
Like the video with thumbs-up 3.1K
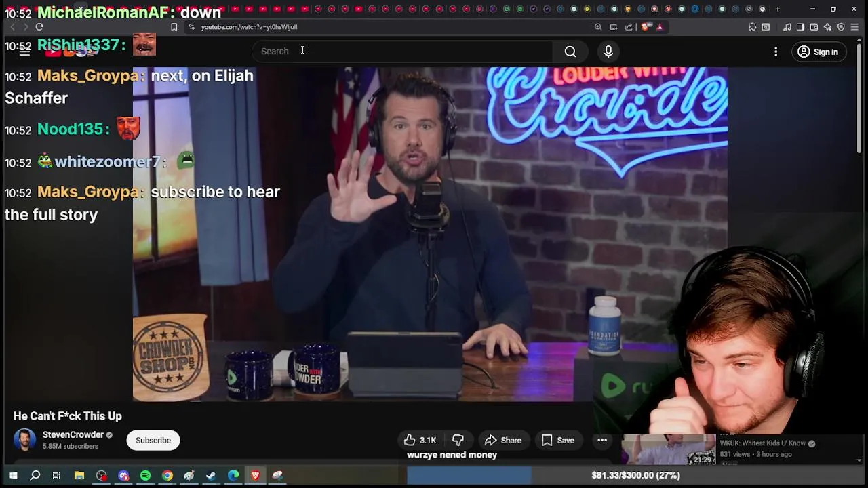tap(420, 440)
